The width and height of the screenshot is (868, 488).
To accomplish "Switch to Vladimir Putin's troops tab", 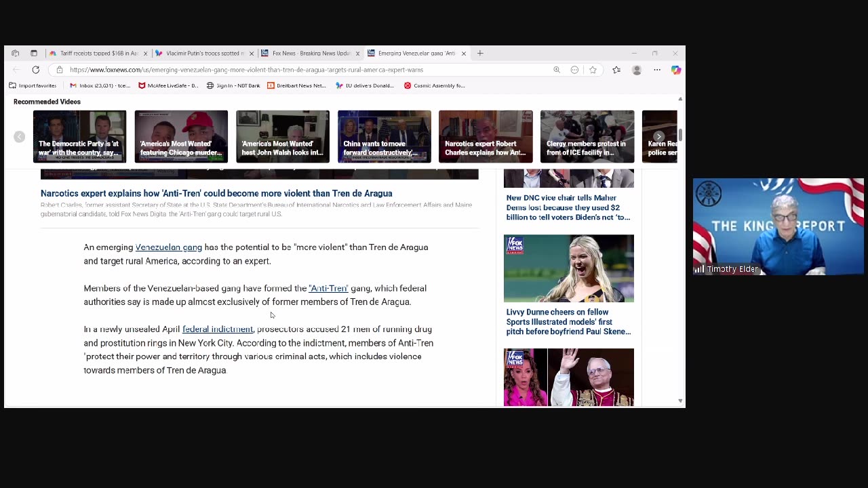I will pos(205,54).
